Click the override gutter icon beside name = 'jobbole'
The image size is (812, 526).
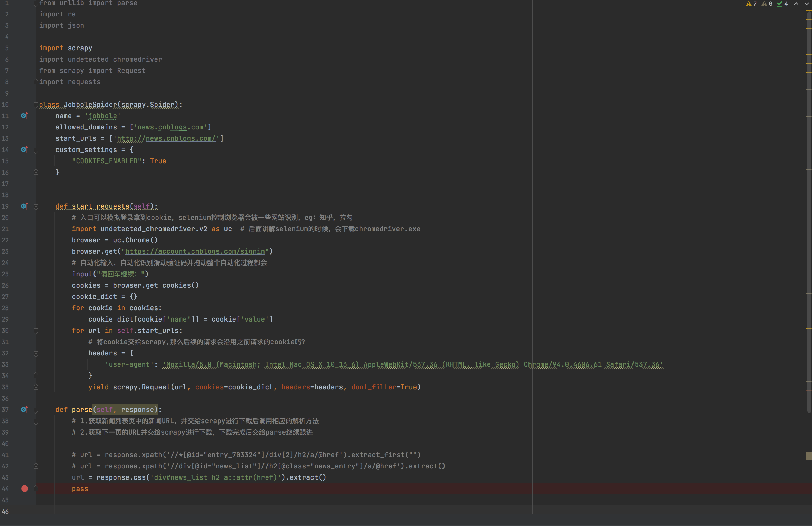tap(24, 116)
